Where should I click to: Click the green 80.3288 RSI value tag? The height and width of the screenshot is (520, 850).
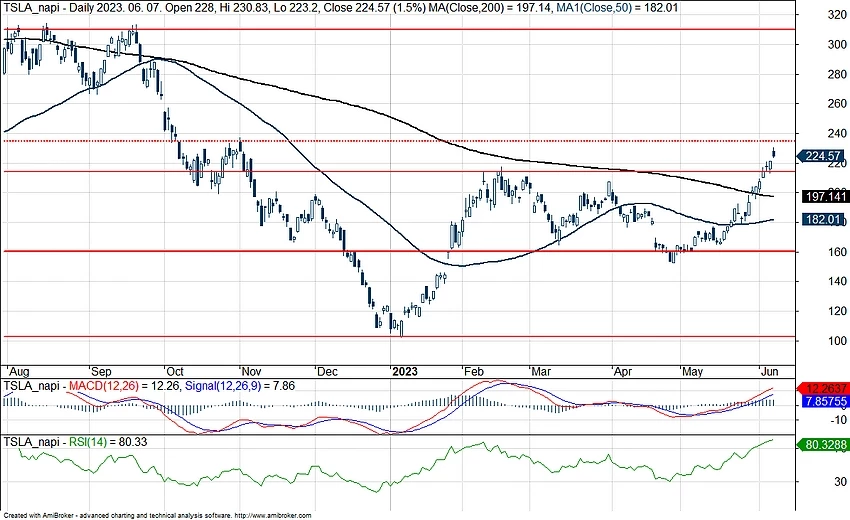(823, 445)
